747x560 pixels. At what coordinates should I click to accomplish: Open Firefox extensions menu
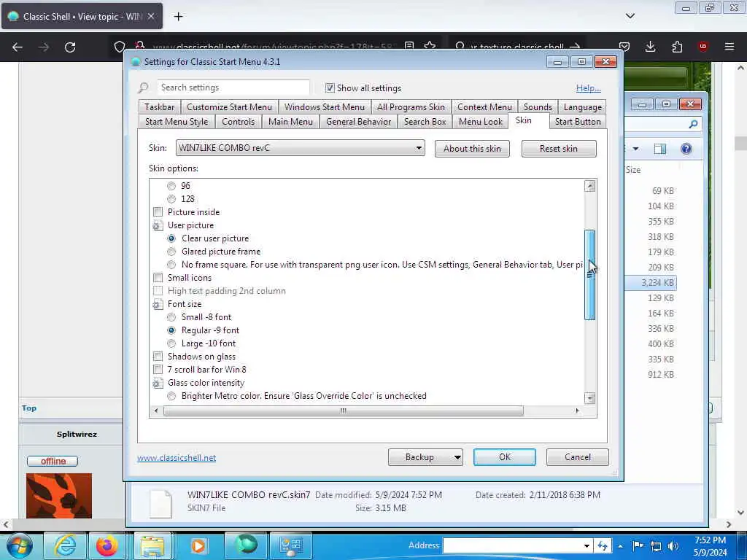677,47
